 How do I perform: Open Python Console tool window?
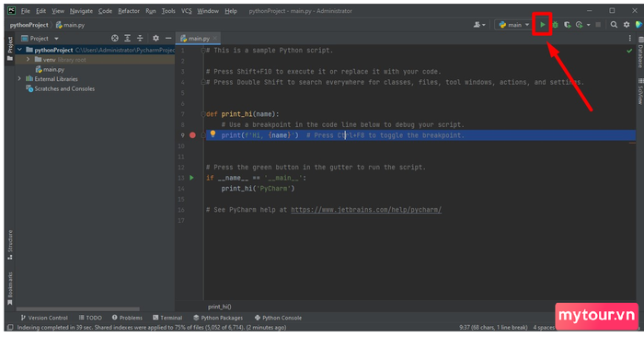(x=278, y=318)
